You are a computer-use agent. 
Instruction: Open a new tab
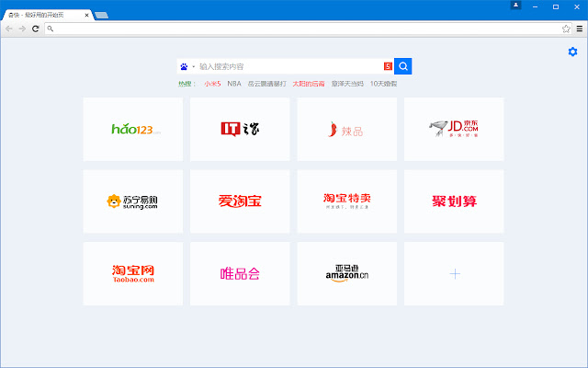click(101, 16)
